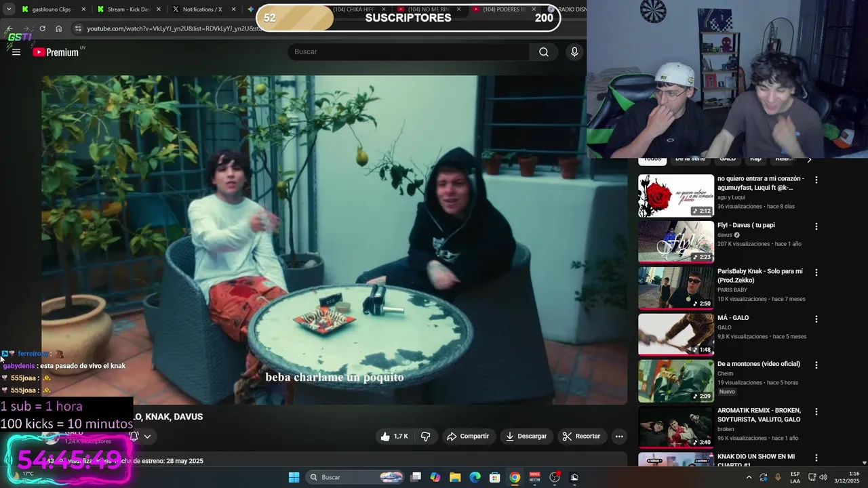868x488 pixels.
Task: Select the 'De la serie' filter chip
Action: (x=690, y=159)
